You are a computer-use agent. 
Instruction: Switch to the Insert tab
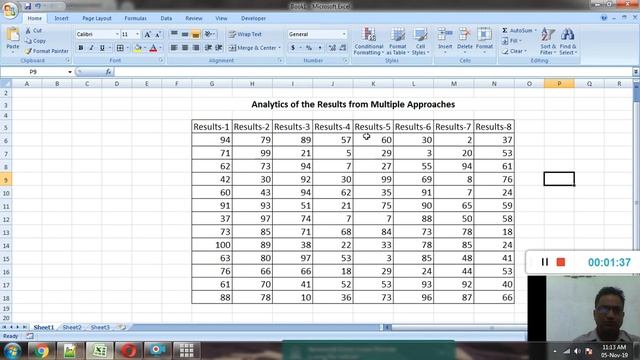click(61, 18)
